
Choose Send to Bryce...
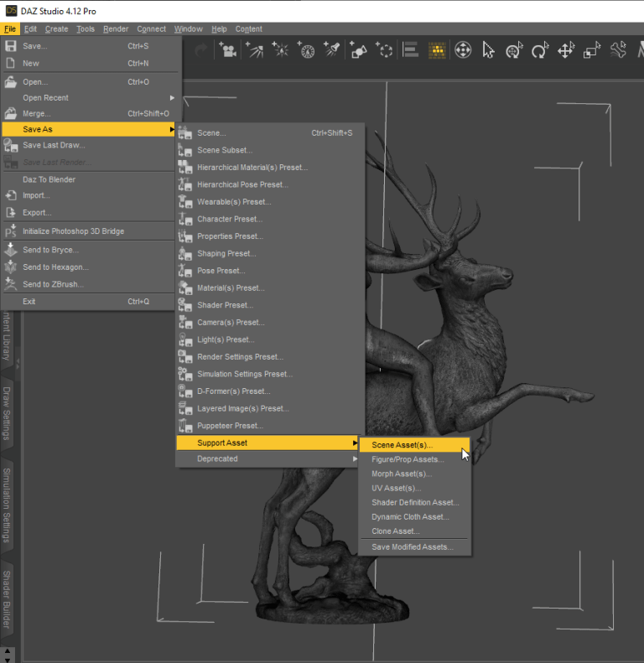click(x=88, y=250)
